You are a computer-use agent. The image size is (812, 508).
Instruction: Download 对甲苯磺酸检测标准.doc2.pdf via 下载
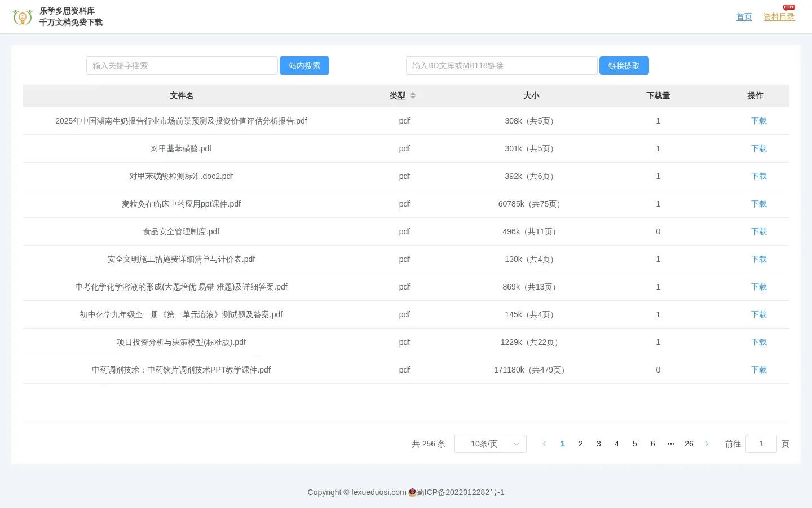click(759, 176)
